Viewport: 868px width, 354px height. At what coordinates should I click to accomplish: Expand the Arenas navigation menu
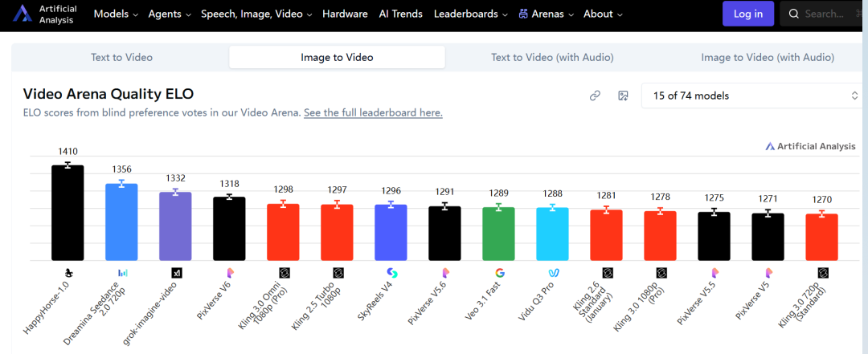[546, 14]
